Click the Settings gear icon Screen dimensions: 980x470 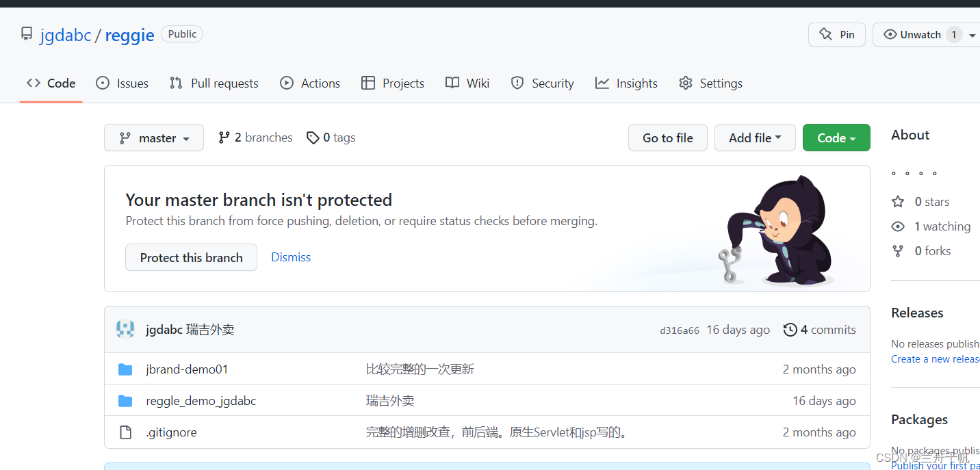[686, 83]
